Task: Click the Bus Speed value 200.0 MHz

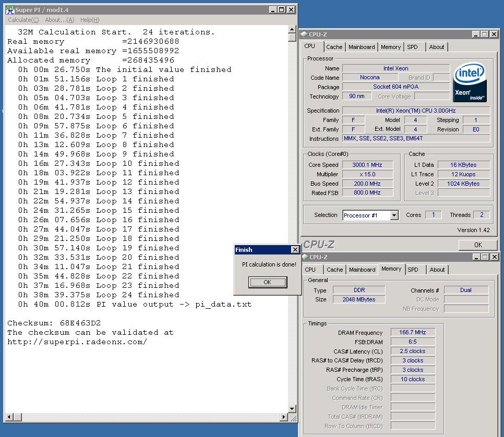Action: point(367,184)
